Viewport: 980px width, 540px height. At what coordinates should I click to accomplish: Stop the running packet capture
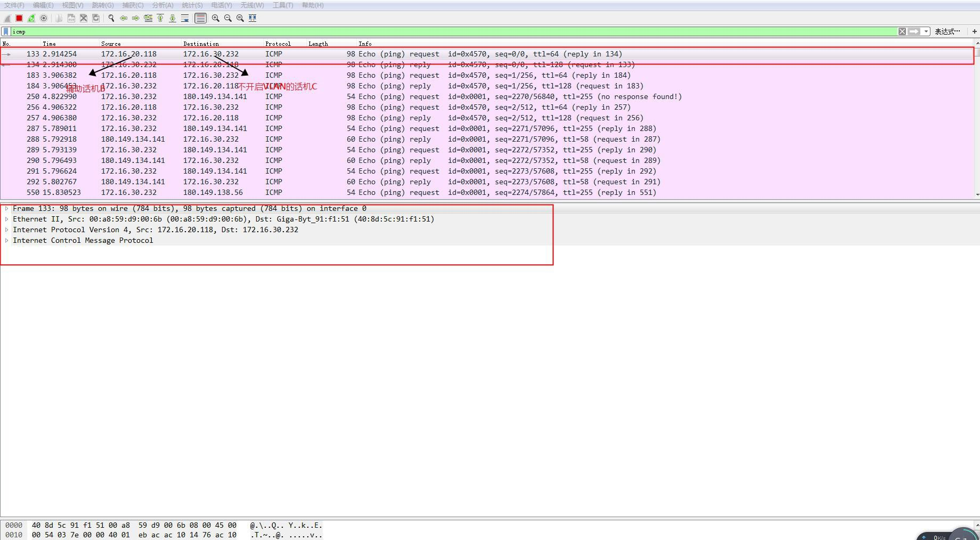coord(19,18)
